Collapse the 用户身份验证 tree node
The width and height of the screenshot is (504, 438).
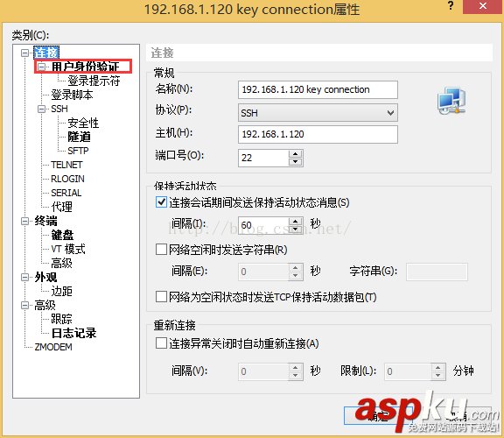pyautogui.click(x=41, y=67)
